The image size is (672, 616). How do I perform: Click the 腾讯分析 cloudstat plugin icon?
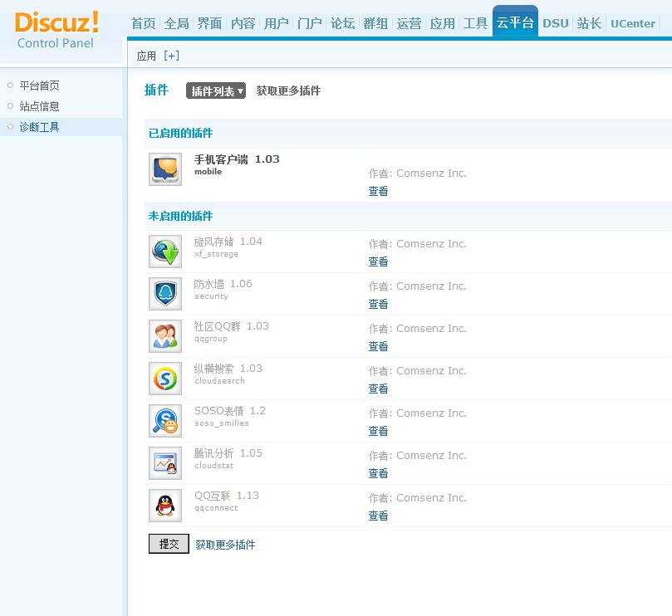tap(165, 463)
